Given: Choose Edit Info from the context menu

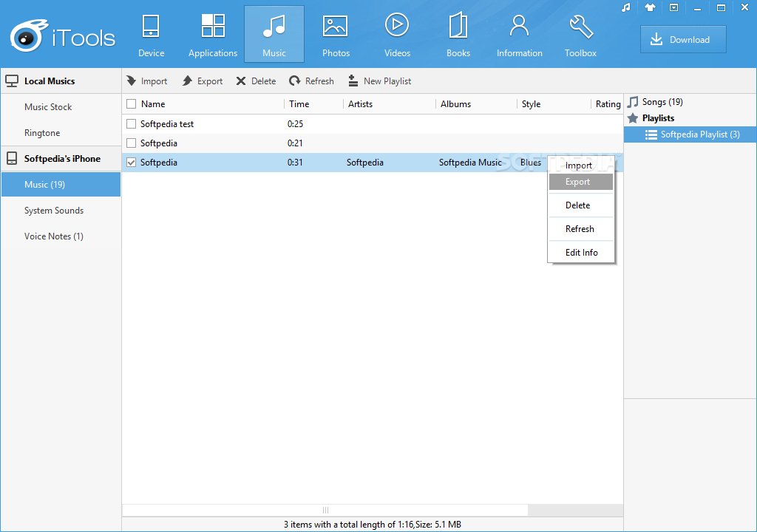Looking at the screenshot, I should point(581,253).
